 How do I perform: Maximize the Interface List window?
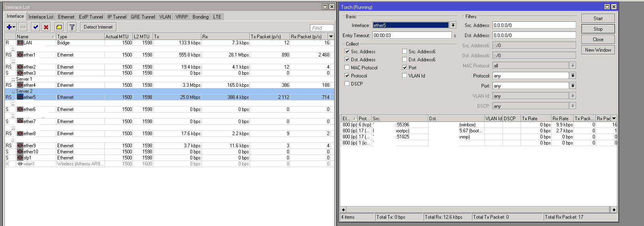tap(325, 7)
